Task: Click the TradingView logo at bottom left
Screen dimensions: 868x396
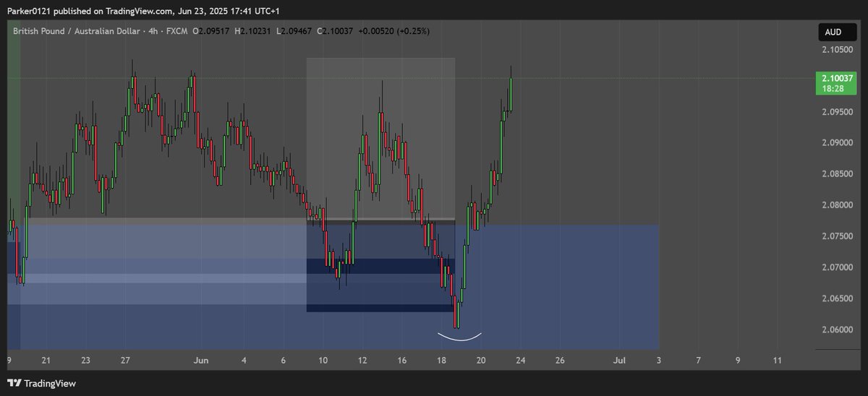Action: [41, 384]
